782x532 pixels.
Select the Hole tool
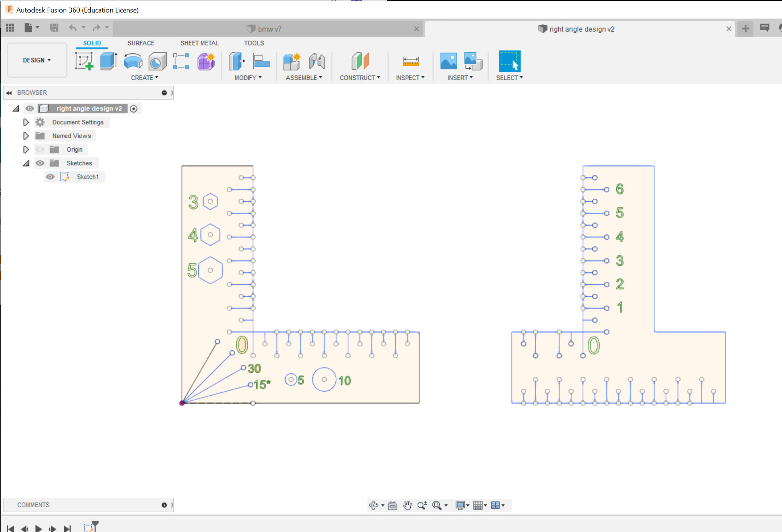click(157, 61)
